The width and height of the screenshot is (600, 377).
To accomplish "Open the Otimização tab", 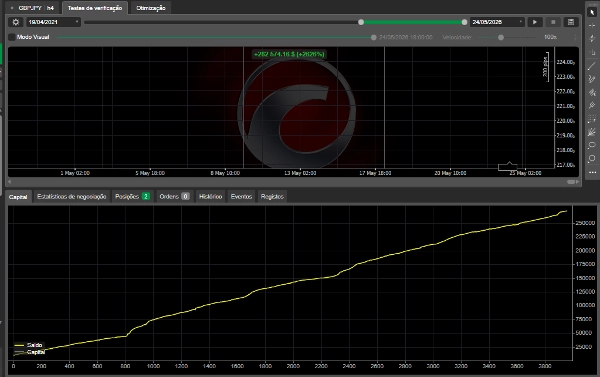I will [151, 8].
